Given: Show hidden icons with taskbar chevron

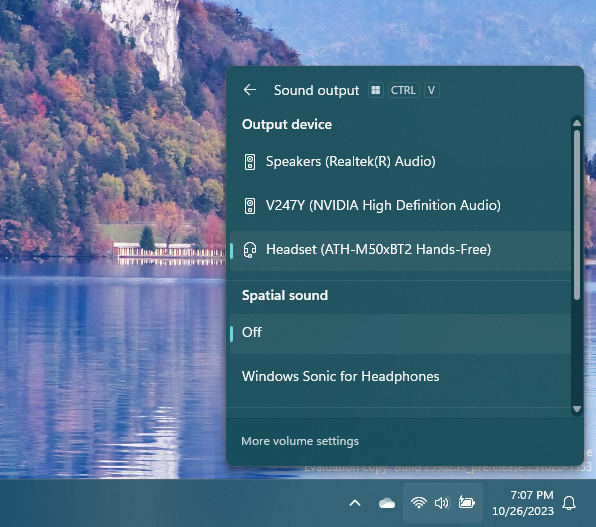Looking at the screenshot, I should tap(355, 503).
